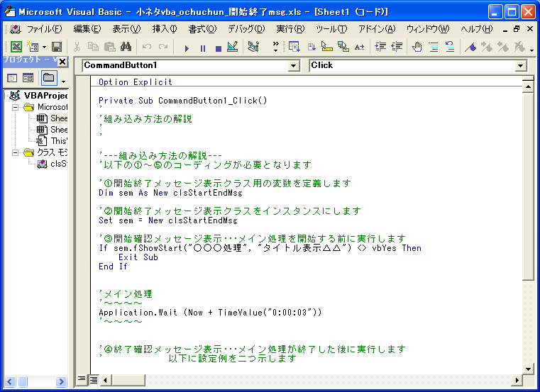Select the first Sheet item in the tree
Viewport: 540px width, 392px height.
[x=59, y=118]
